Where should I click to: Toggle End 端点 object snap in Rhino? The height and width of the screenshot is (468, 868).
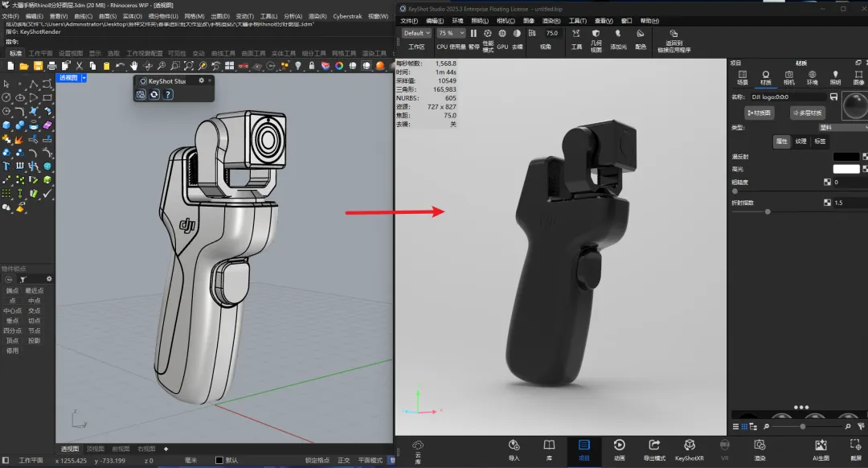click(x=12, y=290)
